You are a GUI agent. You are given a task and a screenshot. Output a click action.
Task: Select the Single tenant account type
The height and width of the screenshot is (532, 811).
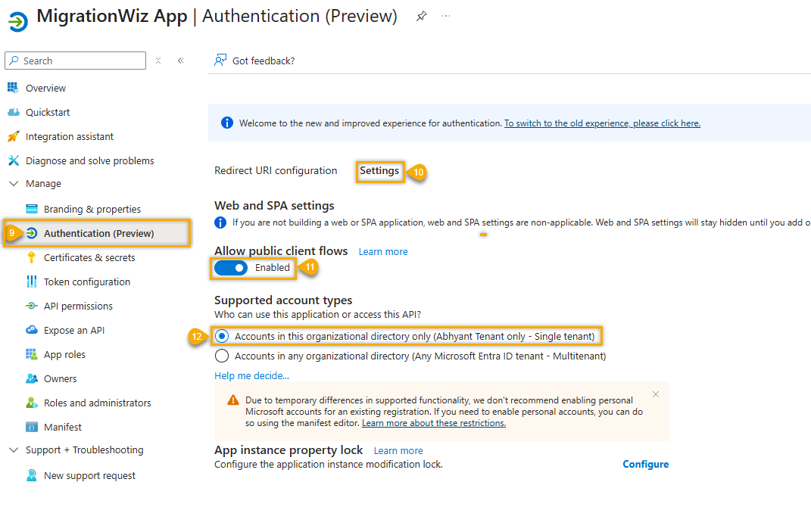click(222, 335)
